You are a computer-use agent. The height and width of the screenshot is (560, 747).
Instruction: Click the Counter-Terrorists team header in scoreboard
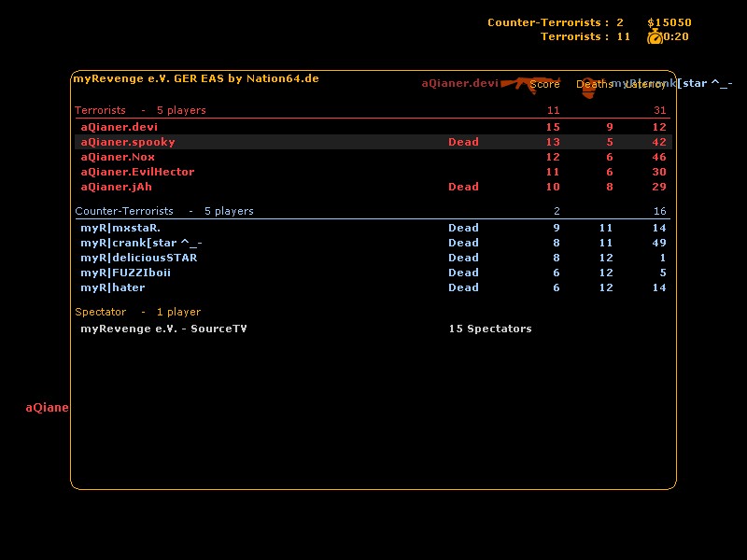124,211
